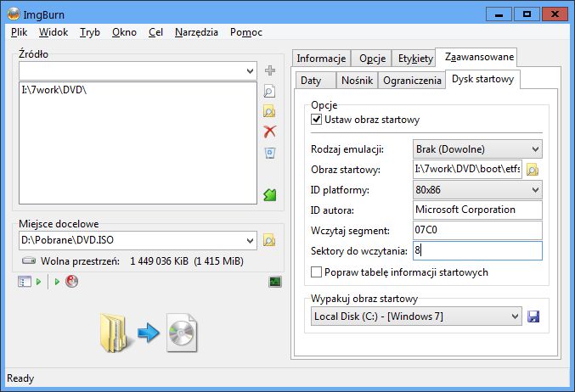The image size is (575, 392).
Task: Switch to the Nośnik subtab
Action: coord(357,81)
